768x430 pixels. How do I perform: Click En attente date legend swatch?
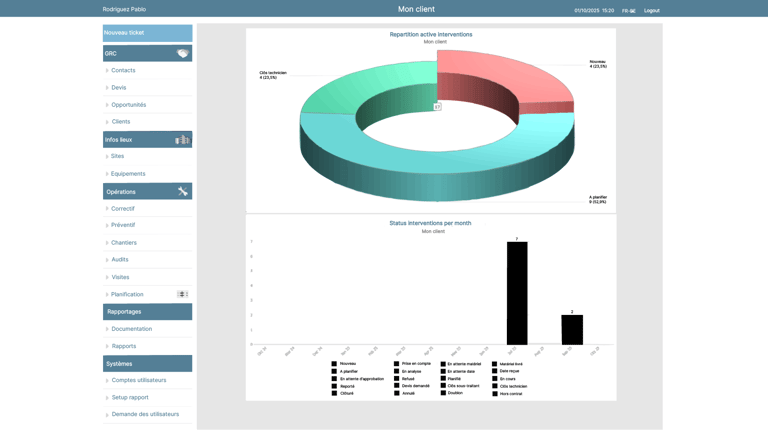[443, 371]
